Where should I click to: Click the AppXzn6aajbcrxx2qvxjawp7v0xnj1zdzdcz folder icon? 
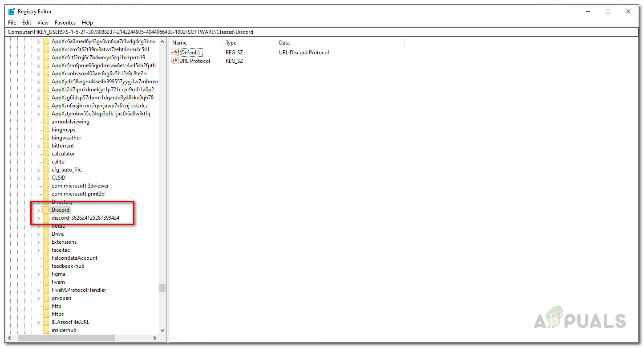click(x=45, y=106)
